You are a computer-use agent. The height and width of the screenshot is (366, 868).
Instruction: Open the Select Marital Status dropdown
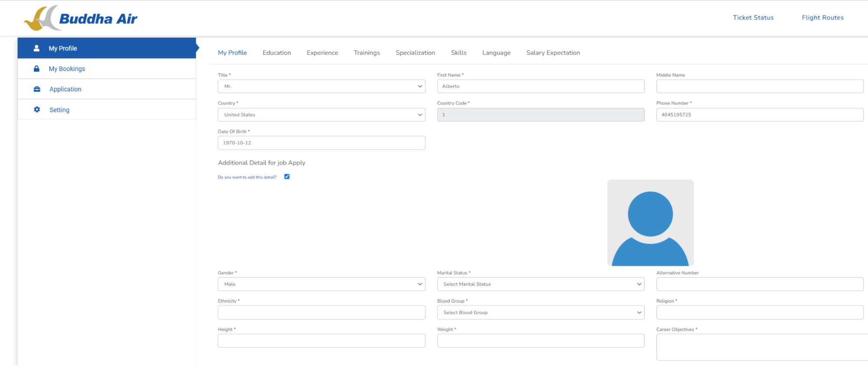pyautogui.click(x=541, y=284)
